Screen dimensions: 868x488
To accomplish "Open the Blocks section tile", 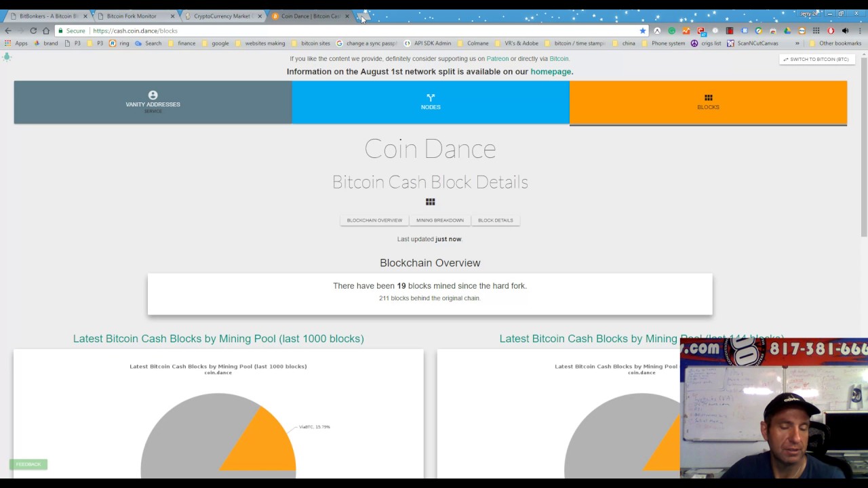I will [x=708, y=102].
